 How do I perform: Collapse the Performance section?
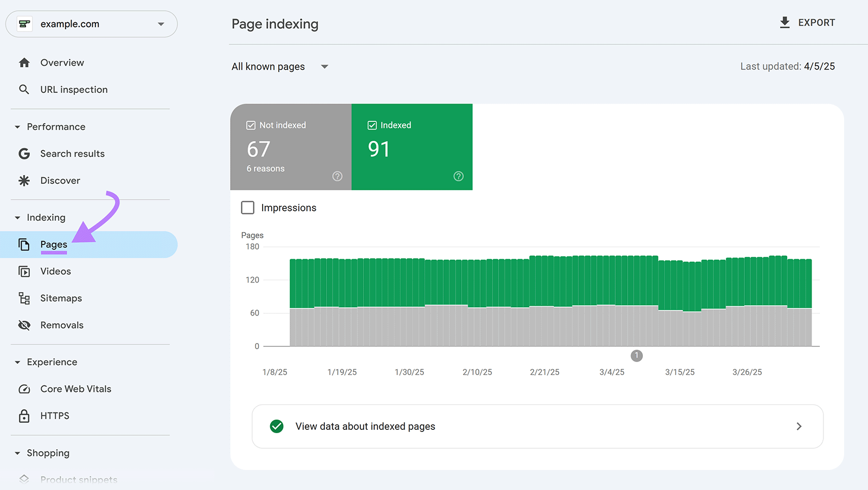[x=17, y=126]
